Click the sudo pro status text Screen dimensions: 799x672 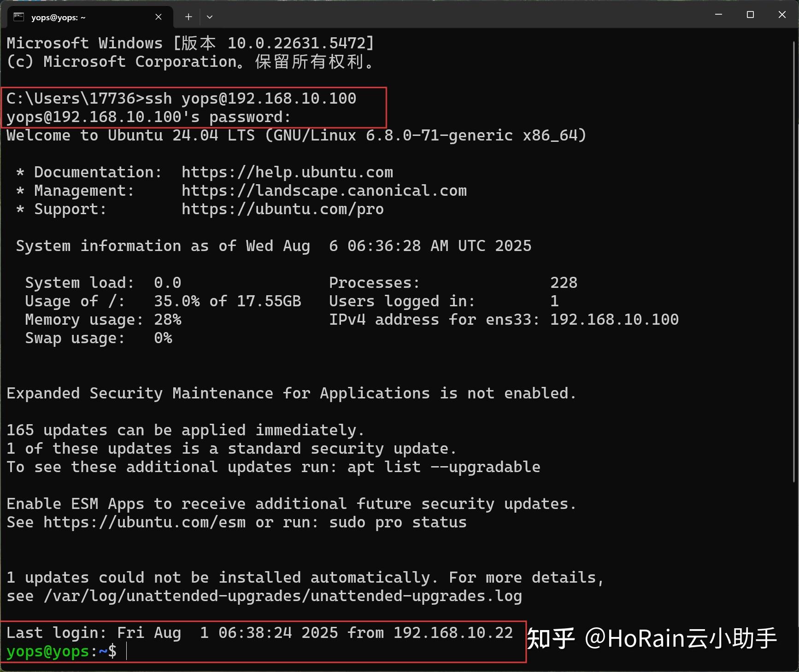tap(398, 522)
